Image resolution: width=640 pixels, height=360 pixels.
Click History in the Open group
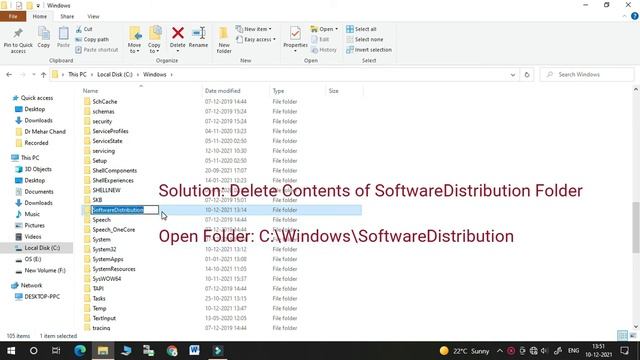[324, 50]
